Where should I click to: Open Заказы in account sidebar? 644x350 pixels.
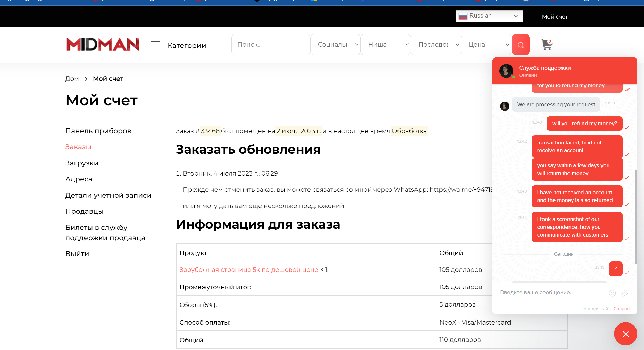pos(78,147)
